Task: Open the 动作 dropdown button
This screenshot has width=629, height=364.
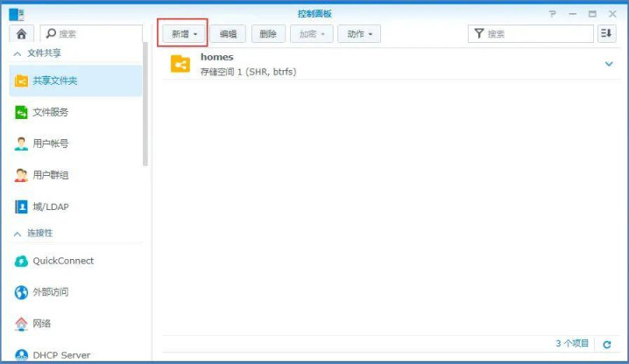Action: pos(359,34)
